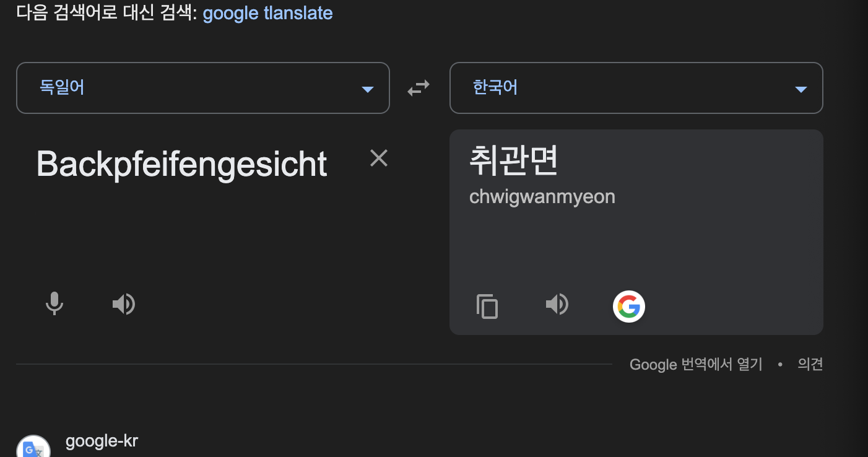The width and height of the screenshot is (868, 457).
Task: Click the chwigwanmyeon romanization text
Action: point(542,197)
